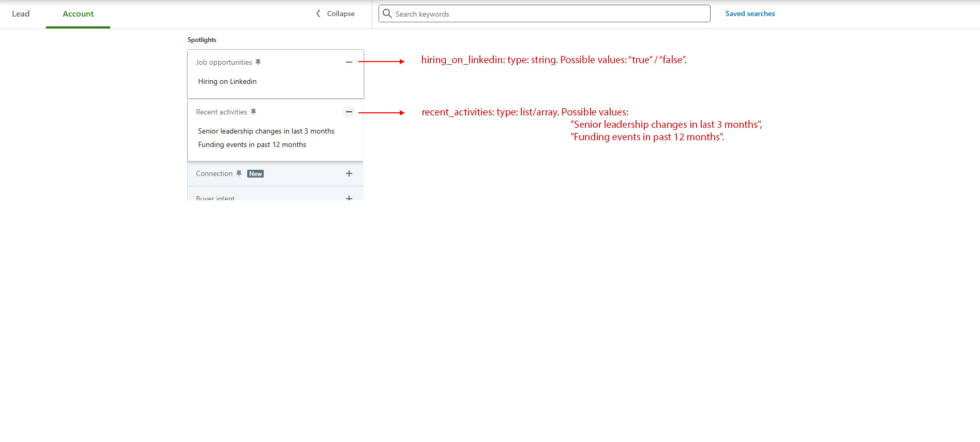Expand the Buyer intent filter
This screenshot has width=980, height=442.
(x=349, y=198)
